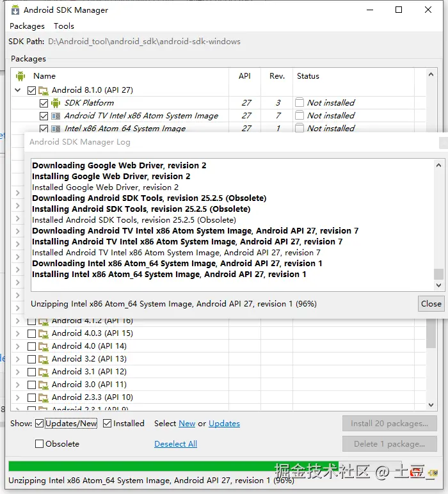Maximize the Android SDK Manager window

[399, 10]
